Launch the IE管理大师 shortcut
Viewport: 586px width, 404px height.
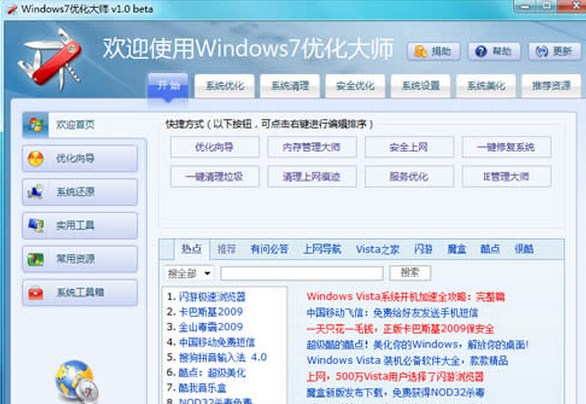pyautogui.click(x=506, y=176)
